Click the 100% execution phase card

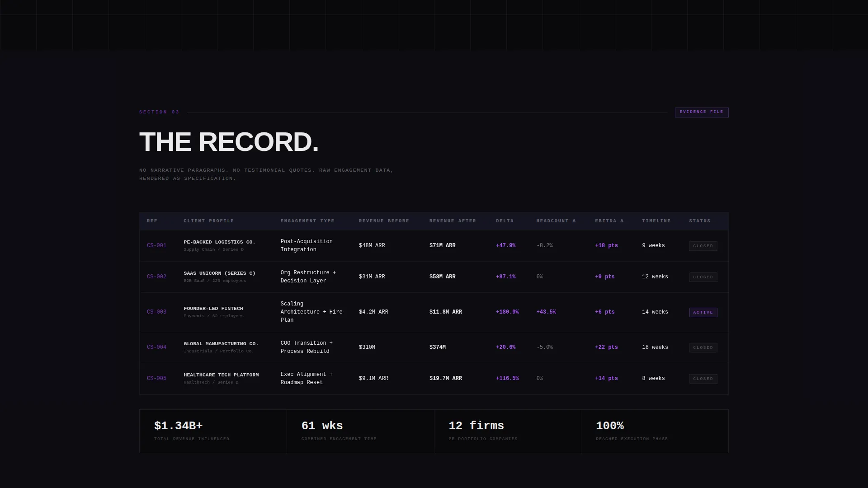coord(655,431)
